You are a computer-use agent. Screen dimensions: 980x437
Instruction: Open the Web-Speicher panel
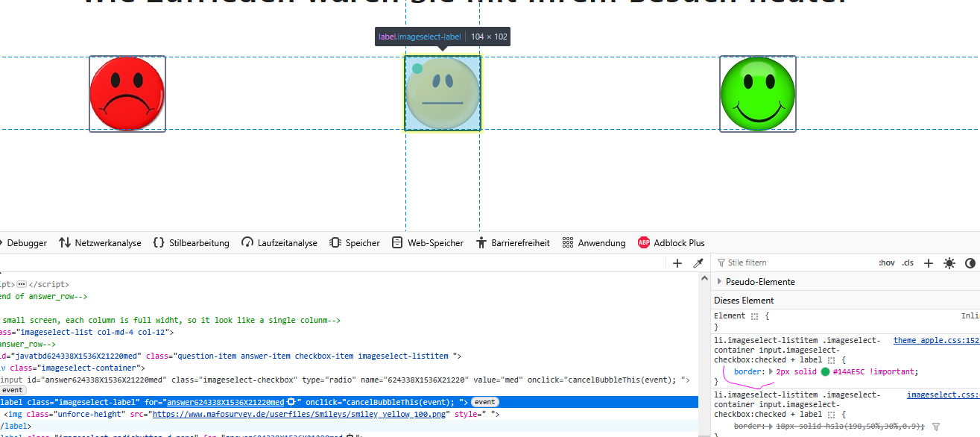click(427, 243)
